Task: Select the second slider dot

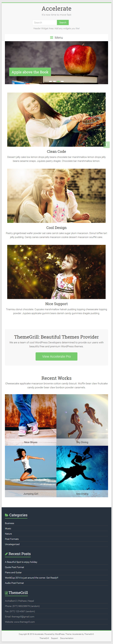Action: pos(54,81)
